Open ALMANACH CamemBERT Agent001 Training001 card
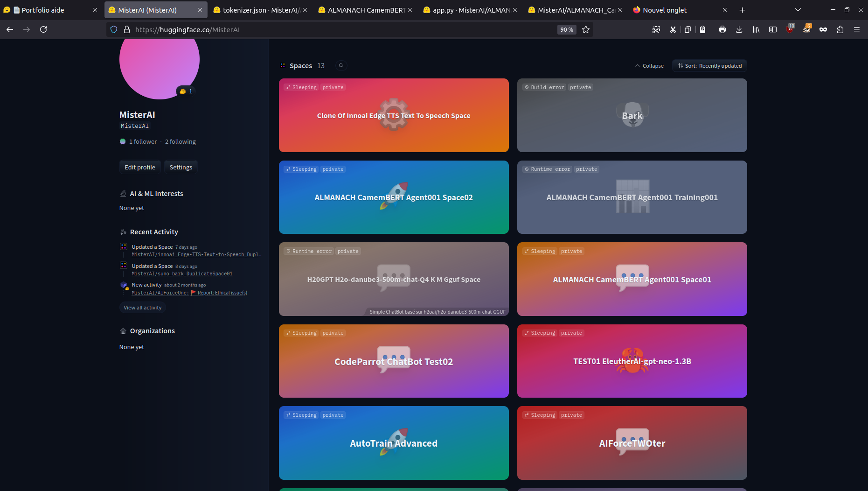This screenshot has height=491, width=868. [632, 197]
